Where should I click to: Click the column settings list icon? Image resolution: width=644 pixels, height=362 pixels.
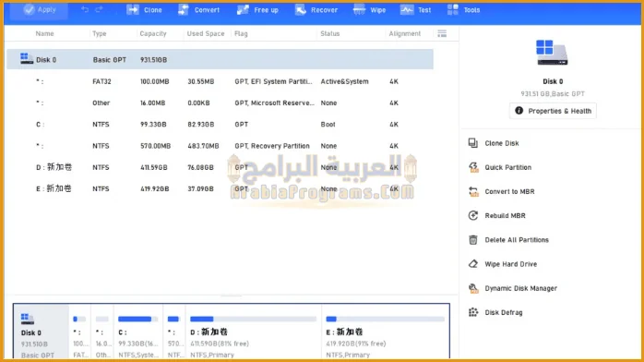(x=442, y=33)
